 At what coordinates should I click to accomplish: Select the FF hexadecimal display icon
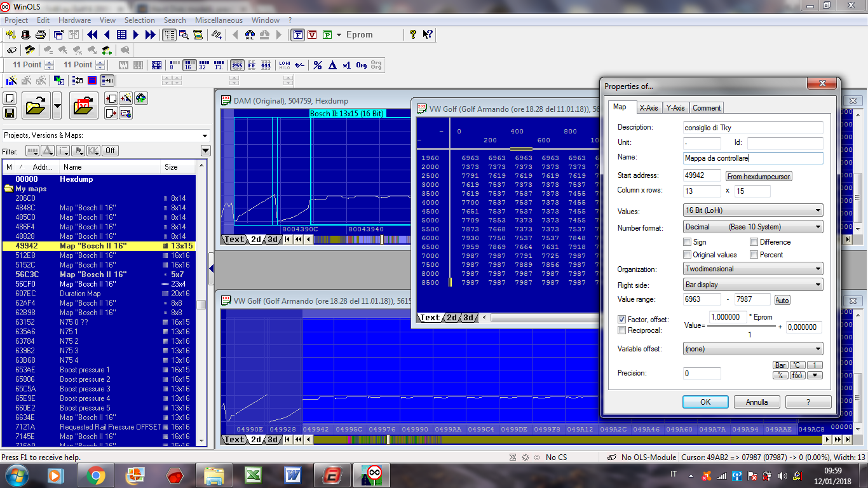pos(252,65)
